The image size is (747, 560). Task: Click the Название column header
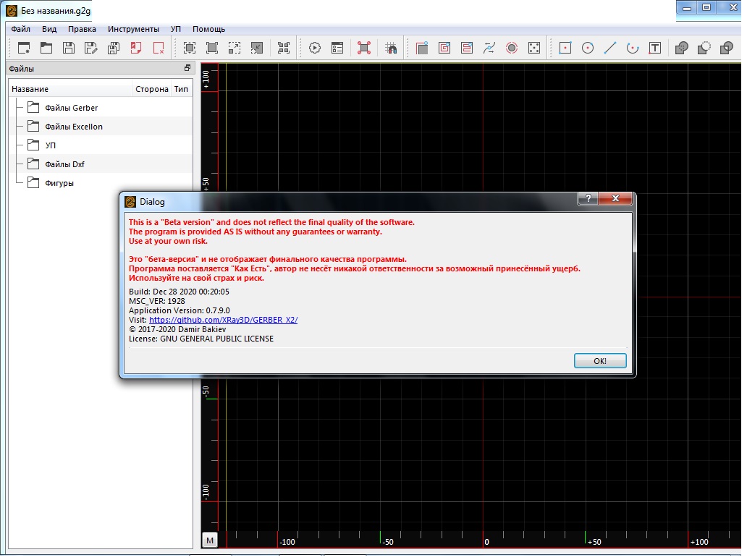pos(70,89)
